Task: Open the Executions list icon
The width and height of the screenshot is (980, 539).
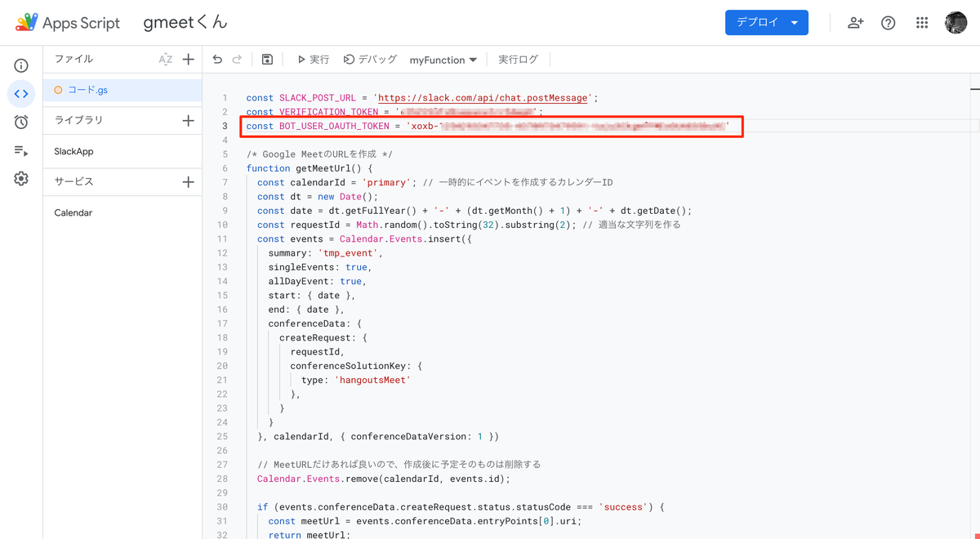Action: click(x=21, y=151)
